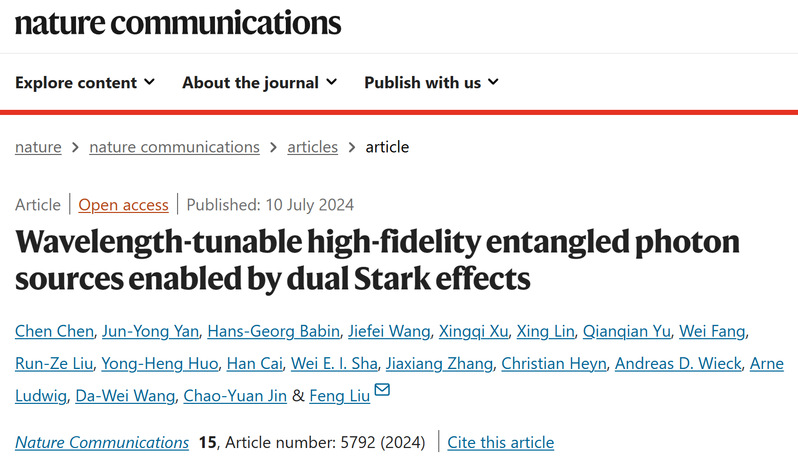Open the About the journal dropdown

point(260,82)
